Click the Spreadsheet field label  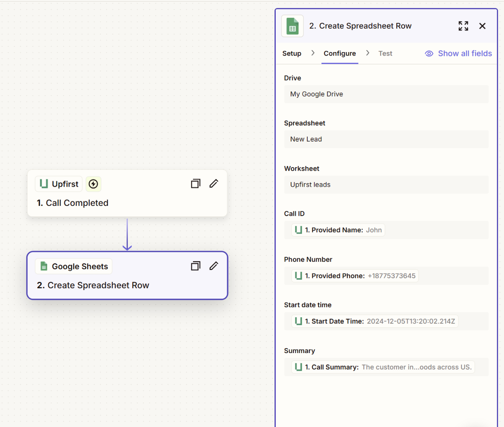click(304, 123)
